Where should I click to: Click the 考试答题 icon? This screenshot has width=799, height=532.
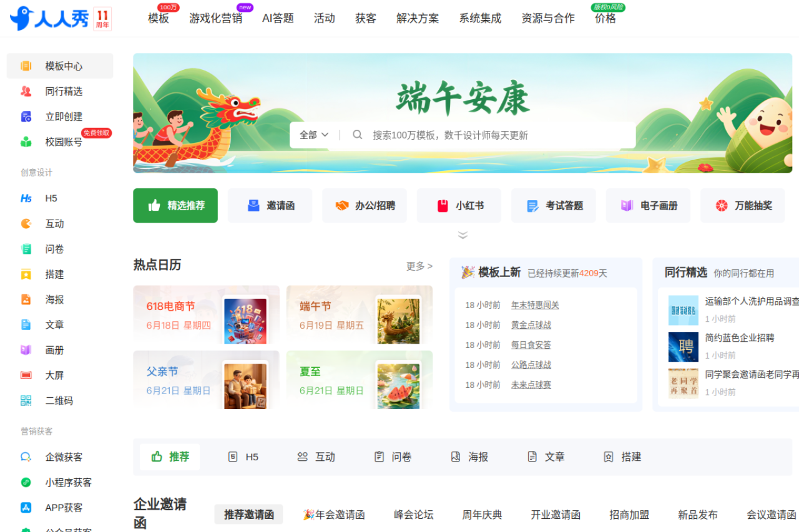(x=532, y=206)
